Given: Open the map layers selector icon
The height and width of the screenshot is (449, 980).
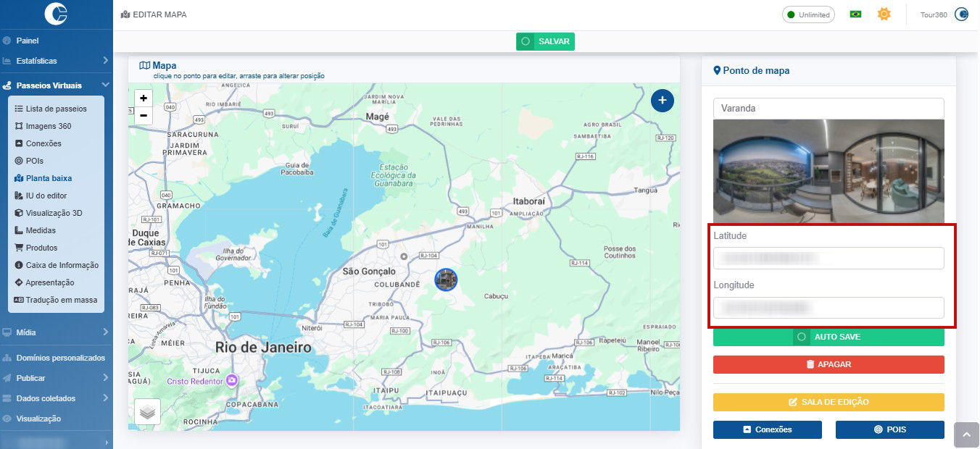Looking at the screenshot, I should [x=147, y=411].
